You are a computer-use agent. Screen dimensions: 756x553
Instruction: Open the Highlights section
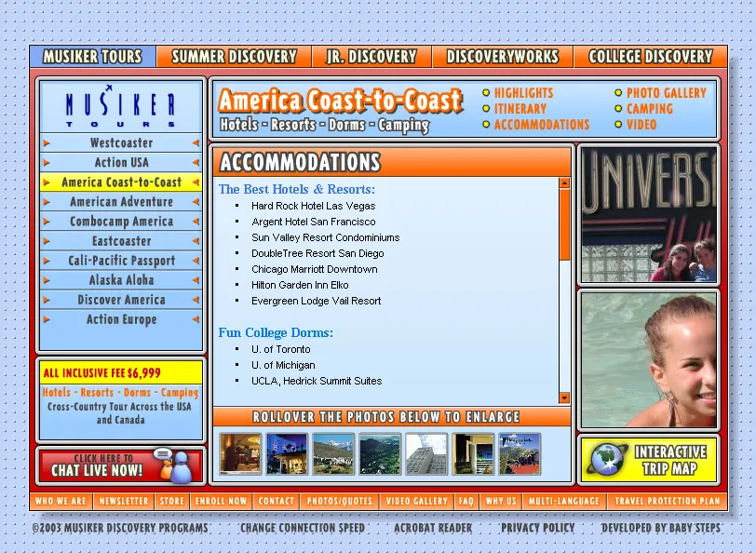[523, 93]
